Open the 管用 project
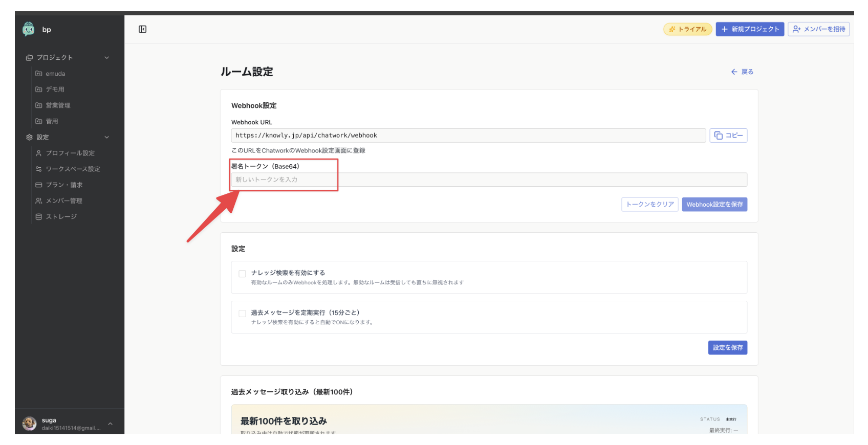 (x=52, y=121)
